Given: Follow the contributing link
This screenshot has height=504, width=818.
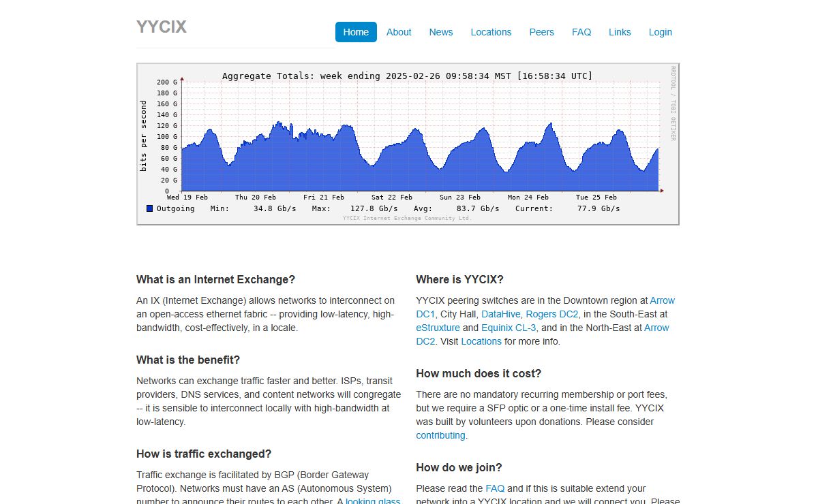Looking at the screenshot, I should click(x=440, y=435).
